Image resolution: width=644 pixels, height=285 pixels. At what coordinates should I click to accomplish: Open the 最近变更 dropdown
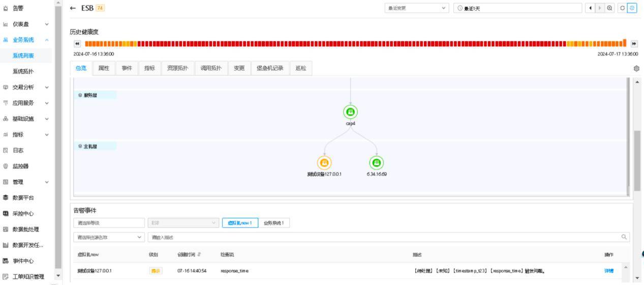pos(417,8)
